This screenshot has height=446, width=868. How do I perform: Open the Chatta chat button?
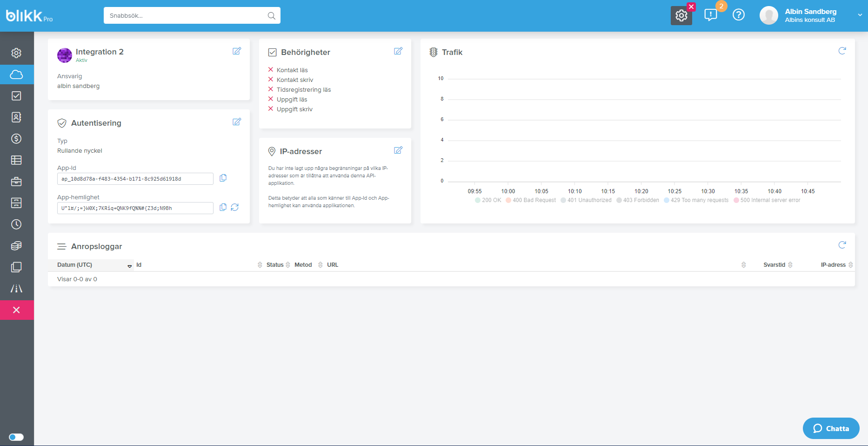[x=831, y=428]
